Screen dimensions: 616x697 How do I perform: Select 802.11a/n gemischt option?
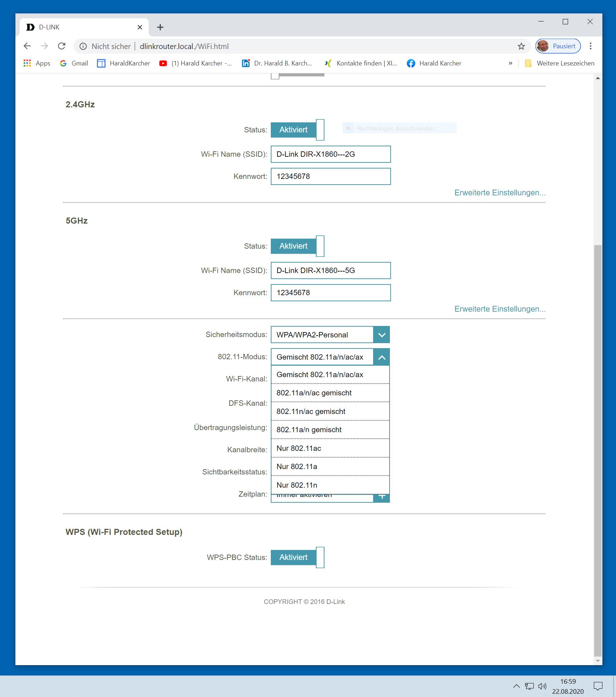330,430
